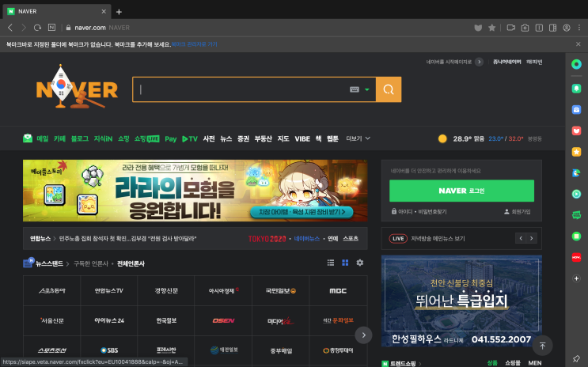Image resolution: width=588 pixels, height=367 pixels.
Task: Switch newsstand to grid view
Action: 345,263
